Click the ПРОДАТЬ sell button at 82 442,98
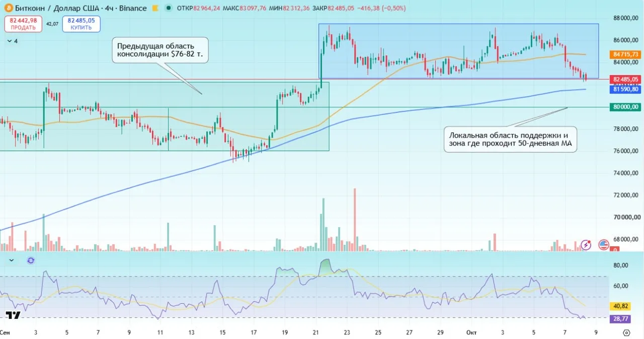644x339 pixels. click(x=23, y=24)
